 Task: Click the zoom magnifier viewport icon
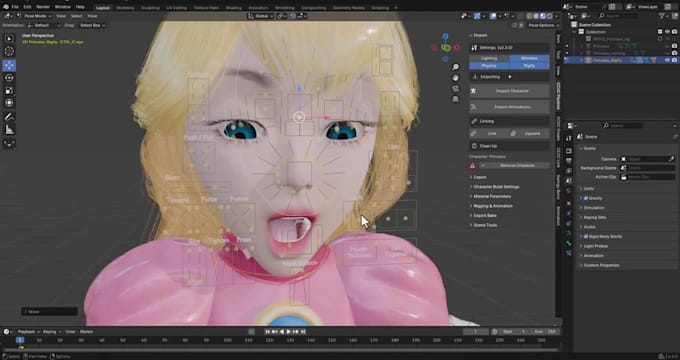455,67
